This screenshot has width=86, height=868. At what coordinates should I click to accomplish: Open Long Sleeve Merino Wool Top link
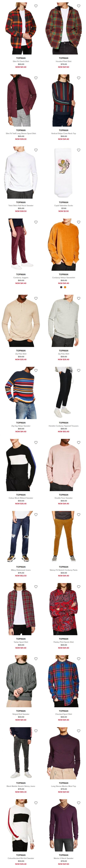(64, 786)
